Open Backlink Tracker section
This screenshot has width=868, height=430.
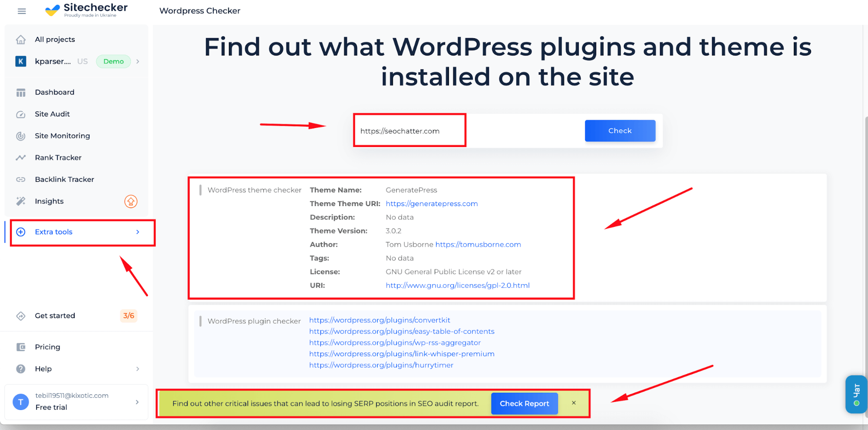pyautogui.click(x=65, y=179)
